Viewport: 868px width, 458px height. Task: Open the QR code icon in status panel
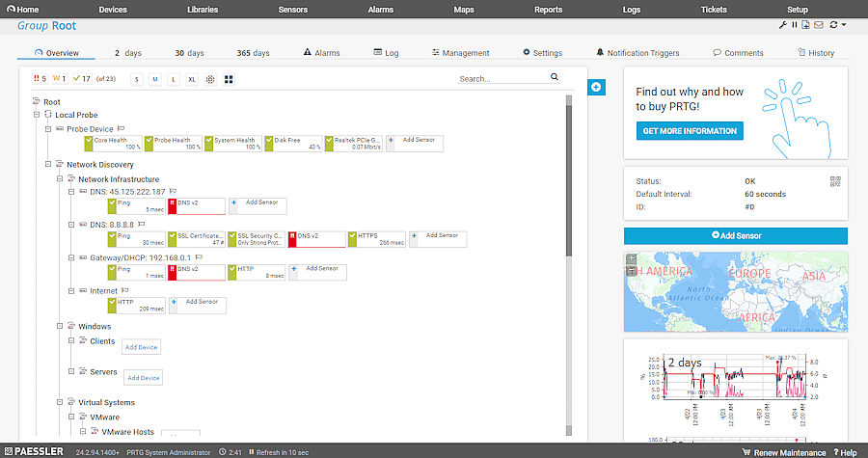pyautogui.click(x=835, y=181)
